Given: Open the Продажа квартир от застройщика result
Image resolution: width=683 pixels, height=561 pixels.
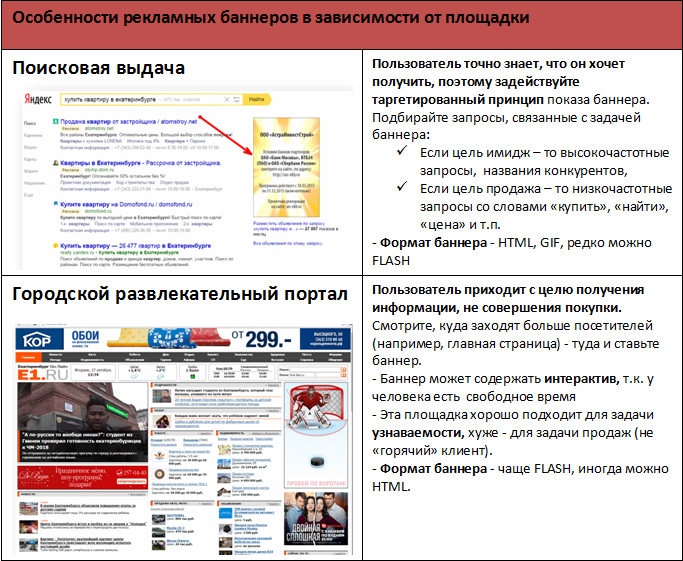Looking at the screenshot, I should point(128,122).
